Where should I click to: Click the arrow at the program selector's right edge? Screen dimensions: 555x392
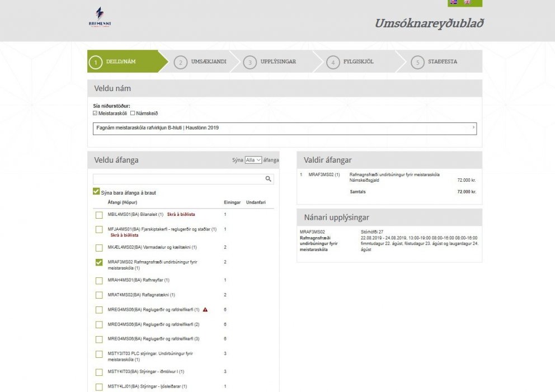coord(473,127)
